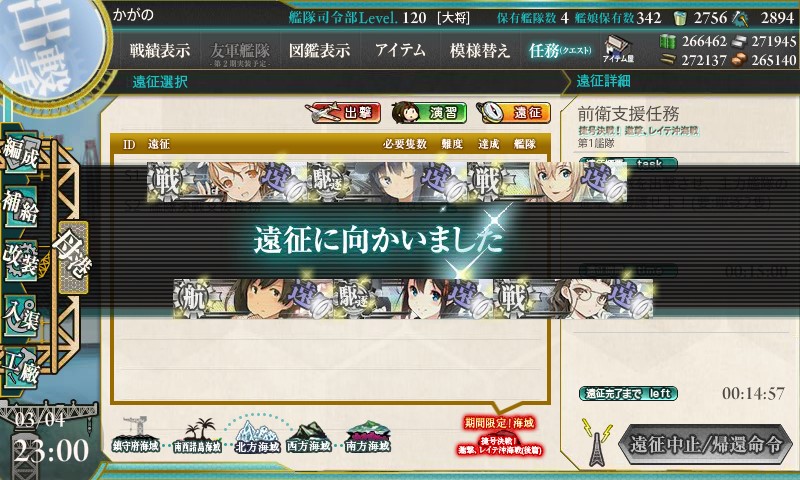Viewport: 800px width, 480px height.
Task: Click the 出撃 sortie airplane button
Action: (x=343, y=113)
